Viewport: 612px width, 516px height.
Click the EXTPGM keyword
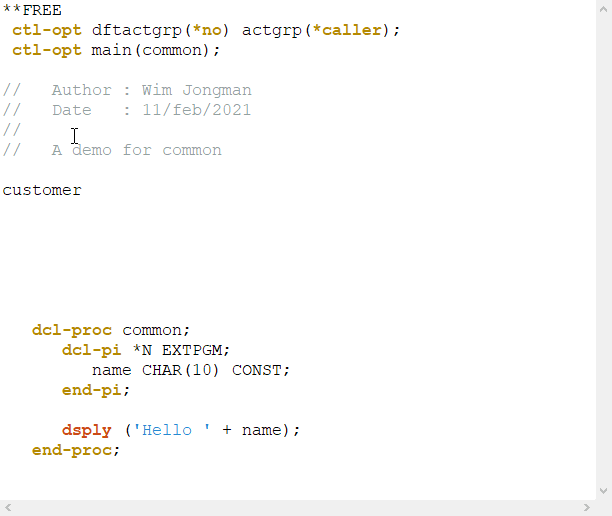click(x=192, y=350)
